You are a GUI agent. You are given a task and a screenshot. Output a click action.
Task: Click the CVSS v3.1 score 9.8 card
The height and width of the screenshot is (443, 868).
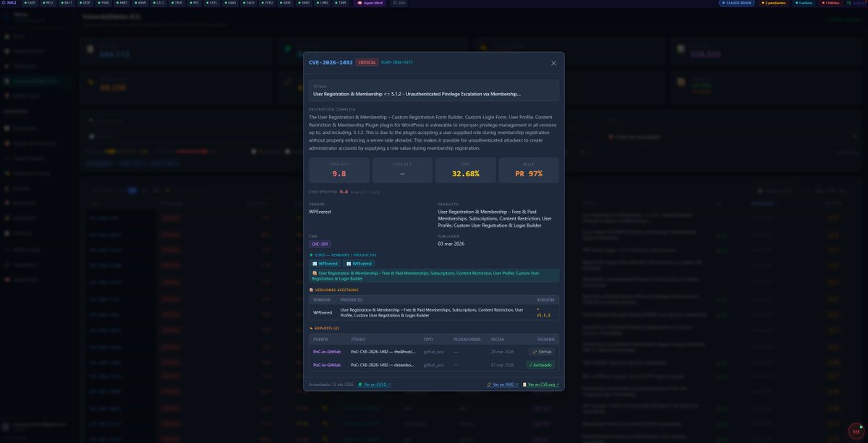(339, 171)
